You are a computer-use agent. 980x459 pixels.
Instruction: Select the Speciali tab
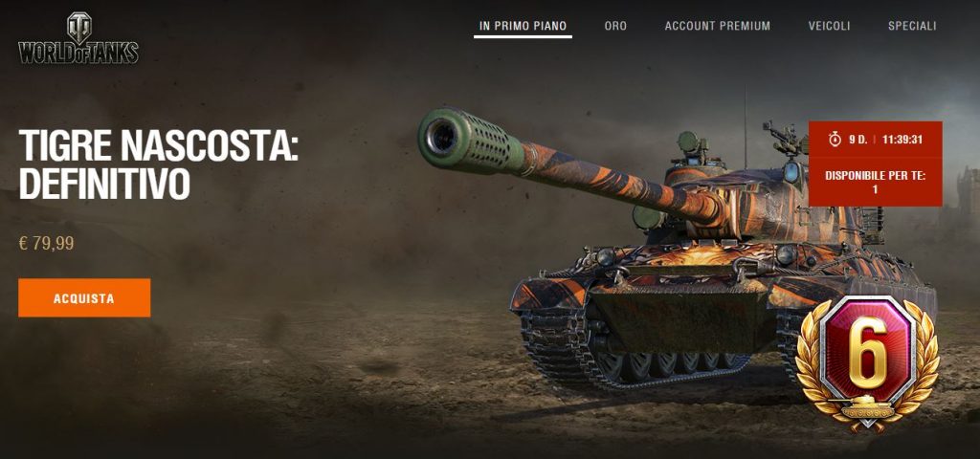(912, 26)
